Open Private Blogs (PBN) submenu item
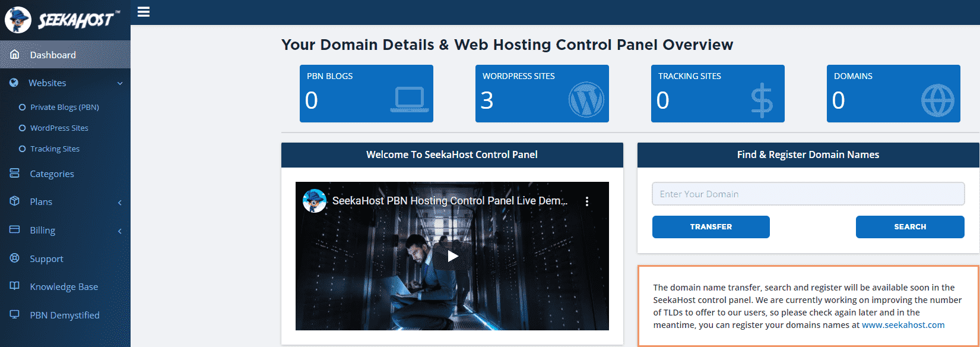 pos(65,107)
